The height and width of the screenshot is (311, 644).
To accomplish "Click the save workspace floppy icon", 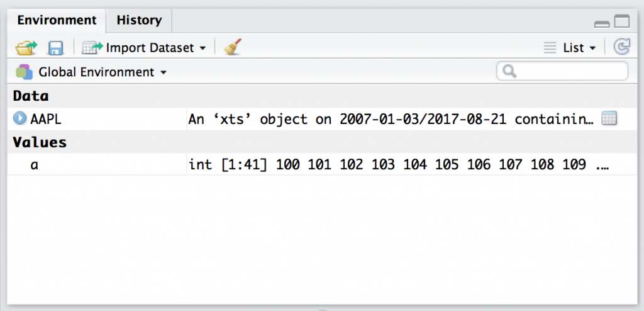I will pos(55,48).
